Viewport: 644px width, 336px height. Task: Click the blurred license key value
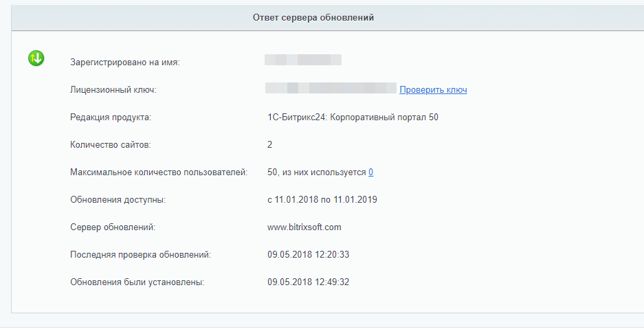[331, 88]
